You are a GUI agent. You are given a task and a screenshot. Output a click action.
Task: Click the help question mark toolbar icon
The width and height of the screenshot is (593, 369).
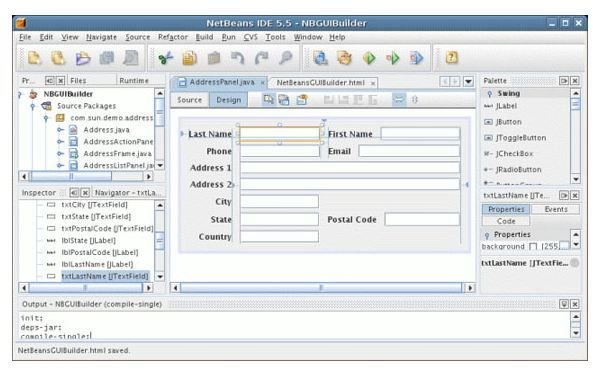coord(451,58)
